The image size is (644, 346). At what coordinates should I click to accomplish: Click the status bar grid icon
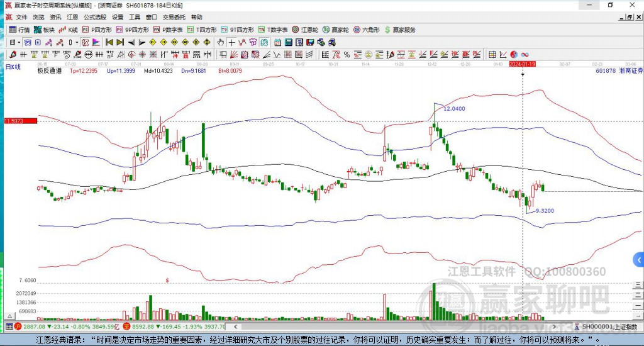[x=9, y=326]
